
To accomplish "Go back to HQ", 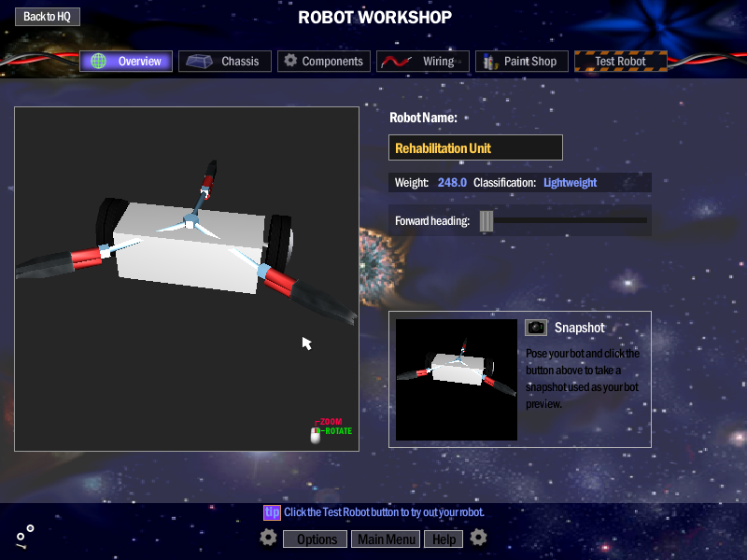I will (48, 17).
